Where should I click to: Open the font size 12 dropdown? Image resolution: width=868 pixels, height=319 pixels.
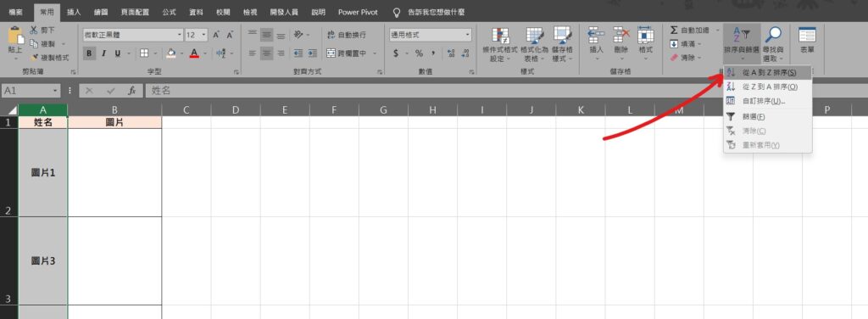(x=203, y=35)
